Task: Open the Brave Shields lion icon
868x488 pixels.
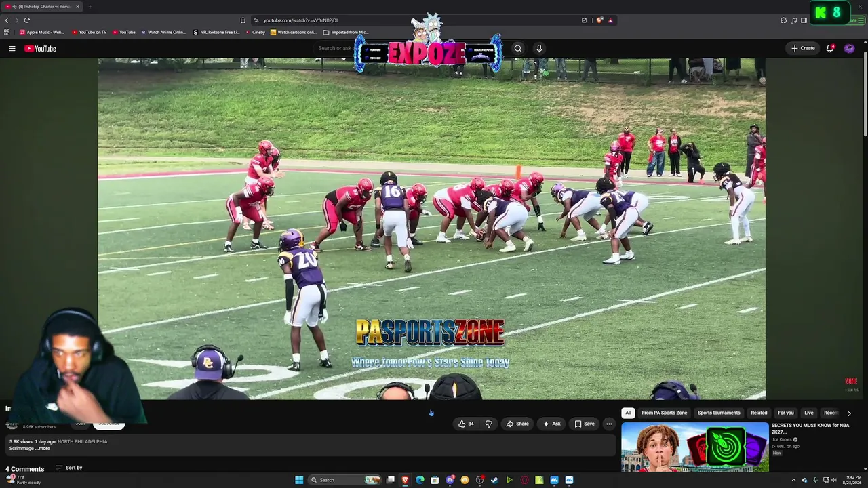Action: click(599, 20)
